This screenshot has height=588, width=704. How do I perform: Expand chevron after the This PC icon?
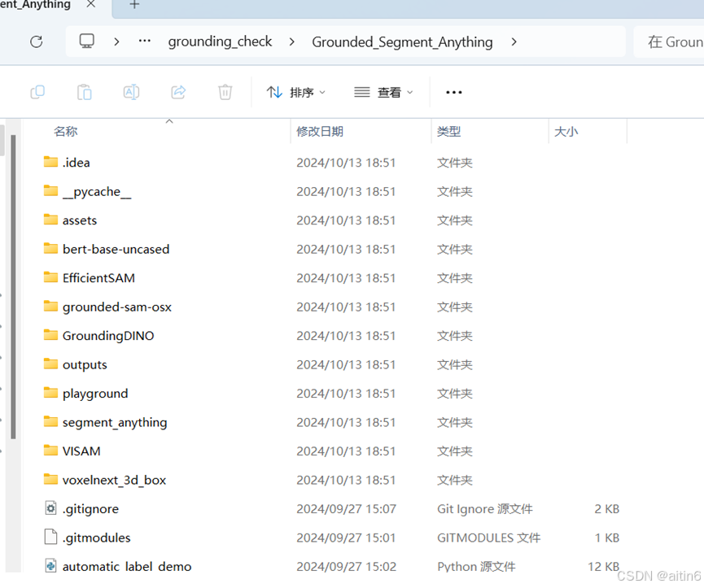[x=116, y=41]
